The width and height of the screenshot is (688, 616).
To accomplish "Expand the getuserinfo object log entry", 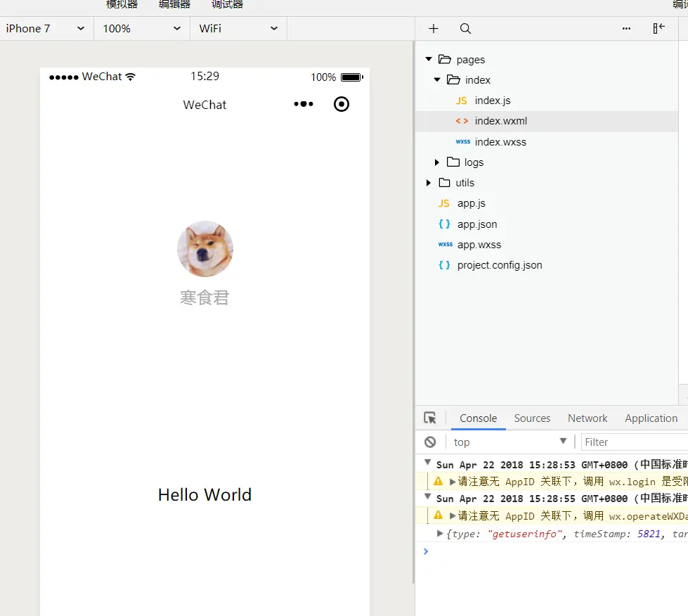I will pos(440,534).
